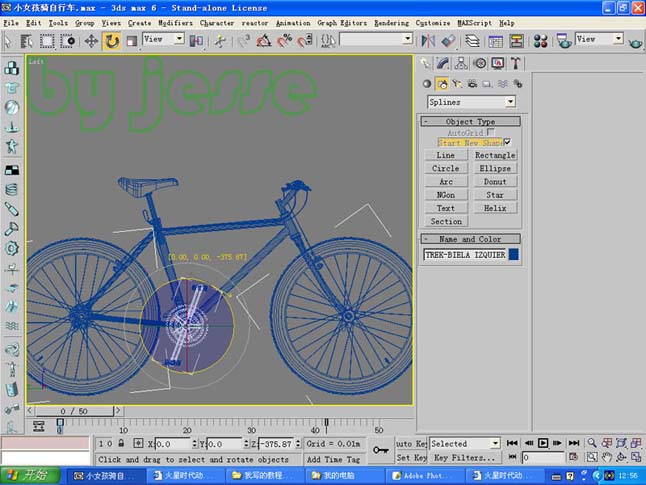Viewport: 646px width, 485px height.
Task: Activate the Select and Rotate tool
Action: pos(112,41)
